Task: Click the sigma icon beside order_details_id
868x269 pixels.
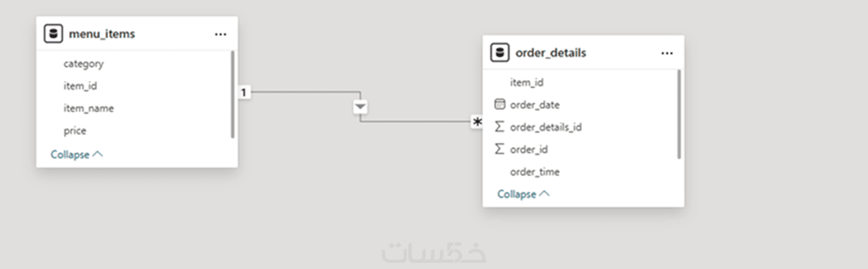Action: tap(500, 127)
